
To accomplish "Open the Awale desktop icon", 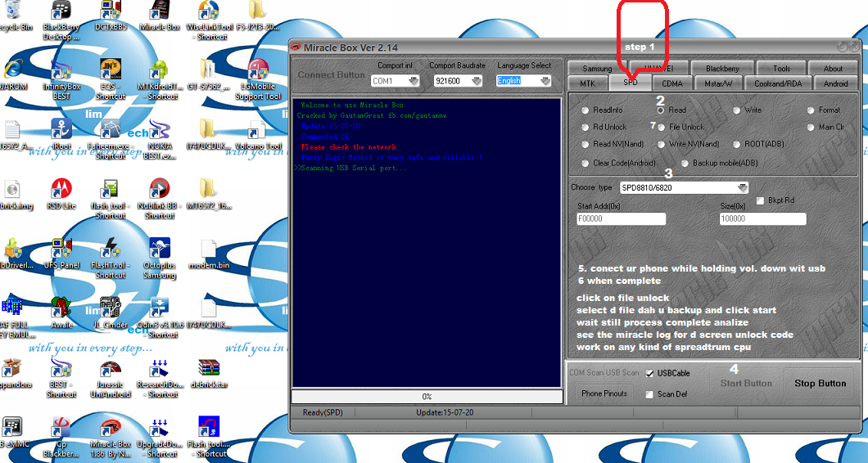I will click(61, 308).
